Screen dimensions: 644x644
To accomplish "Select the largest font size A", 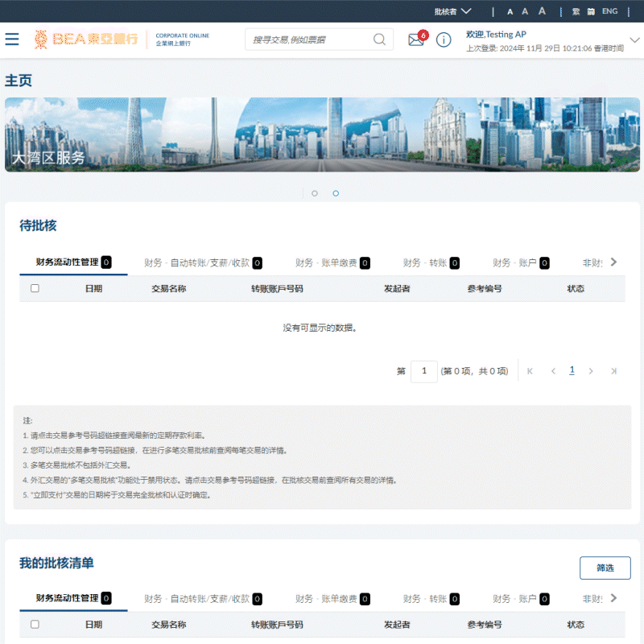I will [542, 11].
